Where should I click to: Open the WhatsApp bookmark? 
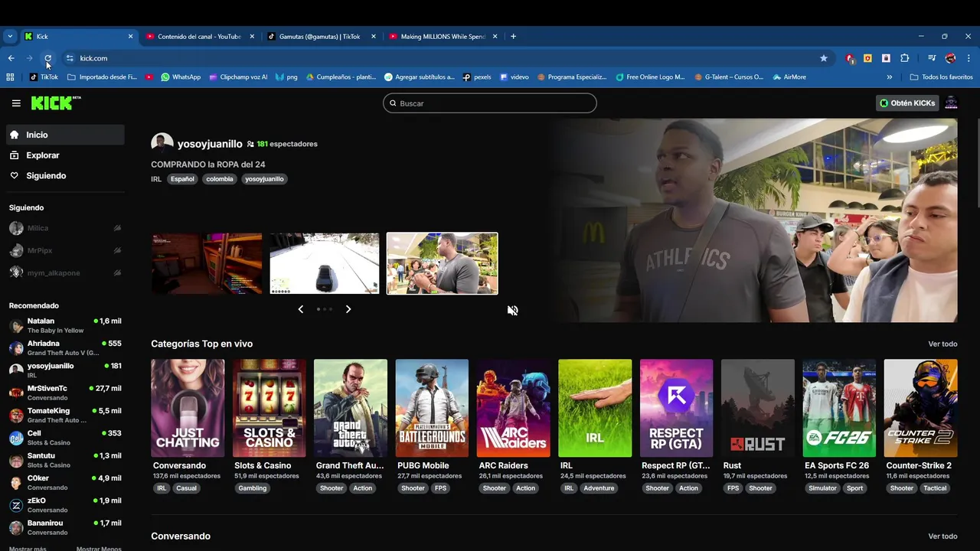(181, 77)
